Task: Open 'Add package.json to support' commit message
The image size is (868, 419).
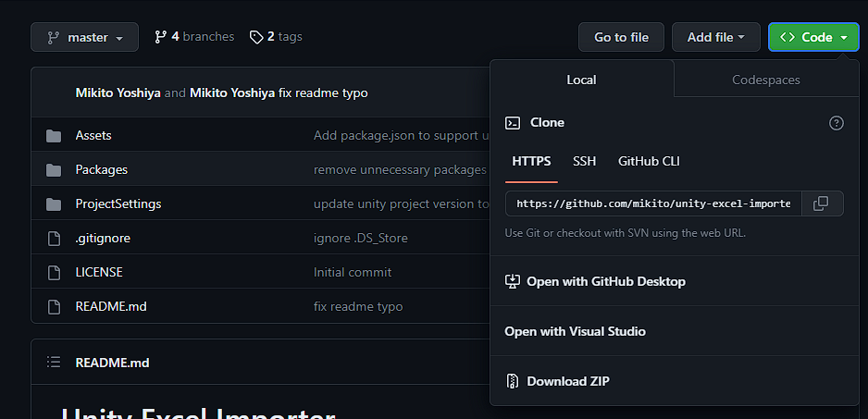Action: [x=402, y=135]
